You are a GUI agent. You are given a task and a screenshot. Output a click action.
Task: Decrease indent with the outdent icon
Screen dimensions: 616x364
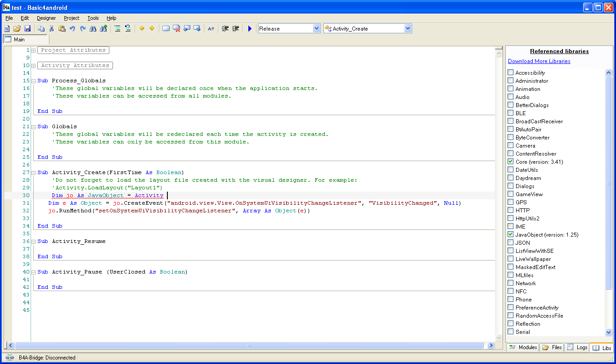coord(225,28)
